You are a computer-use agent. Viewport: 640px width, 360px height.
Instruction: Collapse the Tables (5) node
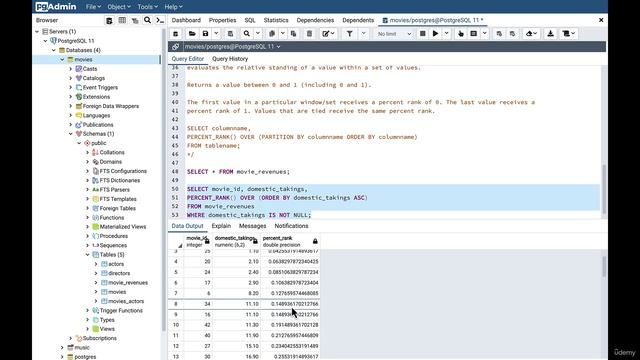87,255
